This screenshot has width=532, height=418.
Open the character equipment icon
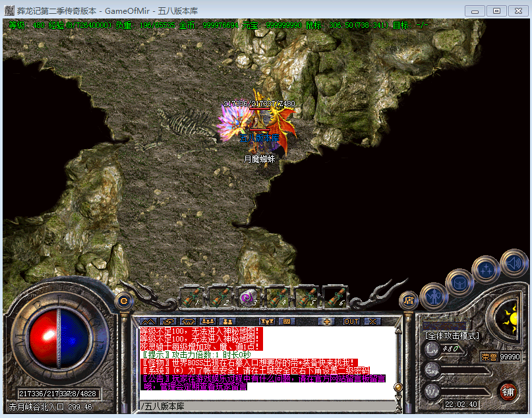tap(434, 297)
